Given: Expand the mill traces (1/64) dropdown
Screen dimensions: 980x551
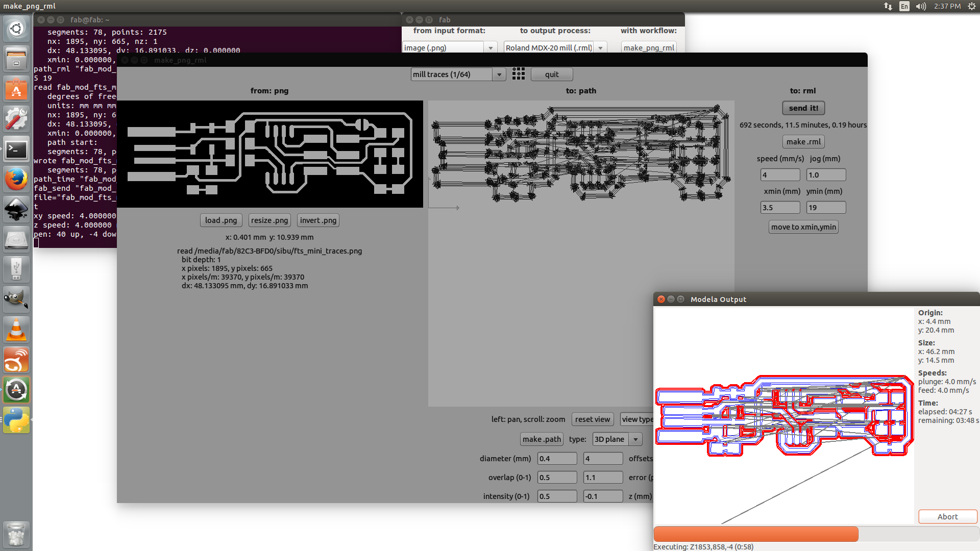Looking at the screenshot, I should coord(499,74).
